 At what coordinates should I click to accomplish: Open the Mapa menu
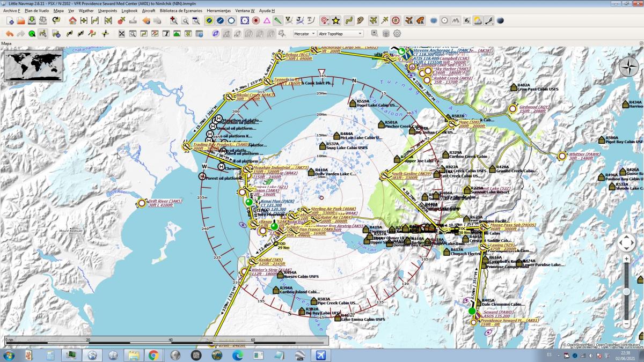[58, 10]
